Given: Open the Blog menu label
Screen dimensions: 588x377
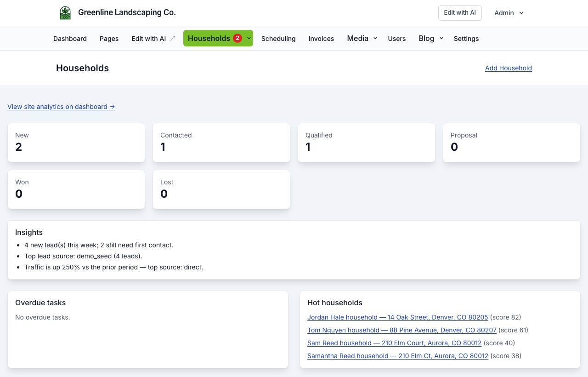Looking at the screenshot, I should 426,38.
